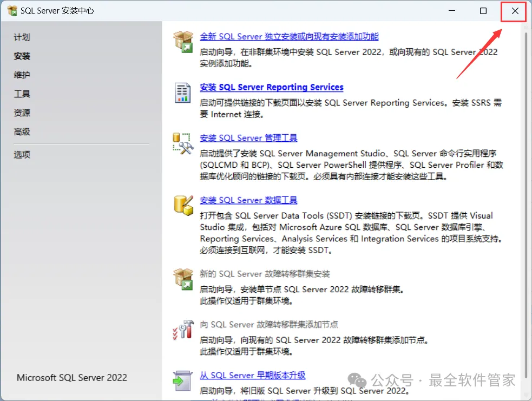This screenshot has width=532, height=401.
Task: Click the data tools cylinder icon
Action: [183, 205]
